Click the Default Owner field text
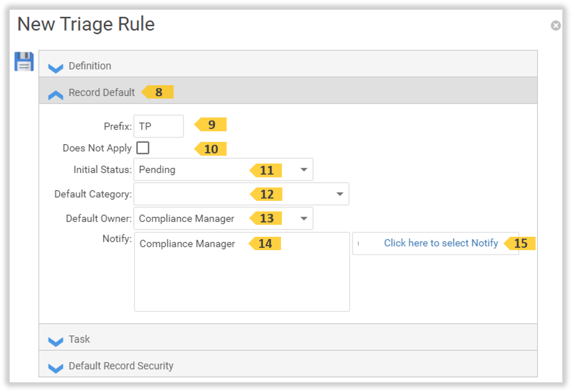 [x=187, y=218]
